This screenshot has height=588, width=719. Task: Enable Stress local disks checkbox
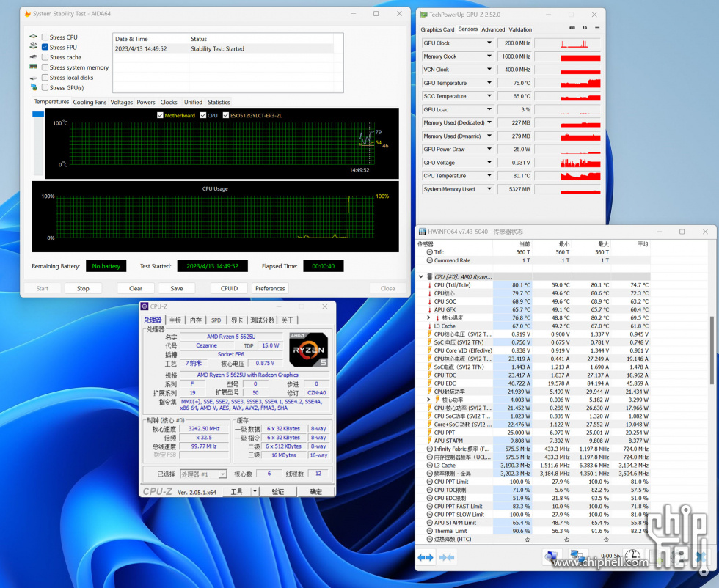click(45, 78)
